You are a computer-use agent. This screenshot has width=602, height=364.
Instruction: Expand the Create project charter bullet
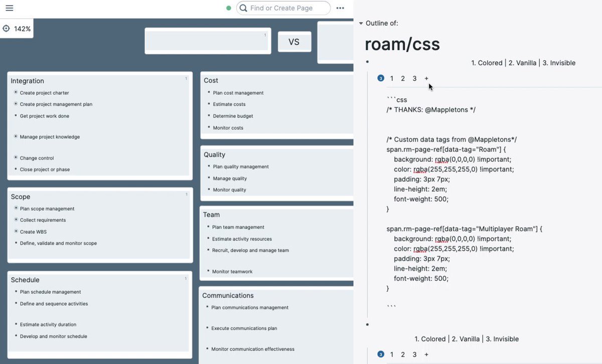click(16, 92)
